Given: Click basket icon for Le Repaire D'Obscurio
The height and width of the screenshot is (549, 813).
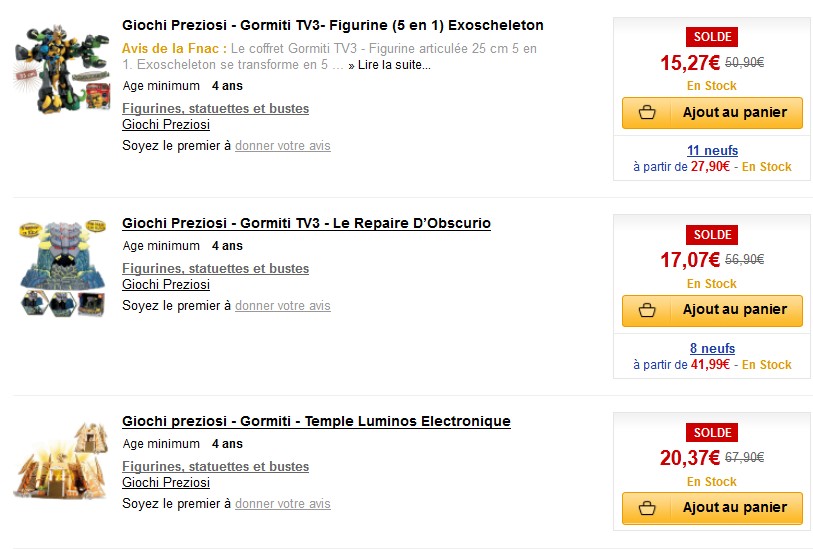Looking at the screenshot, I should coord(647,310).
